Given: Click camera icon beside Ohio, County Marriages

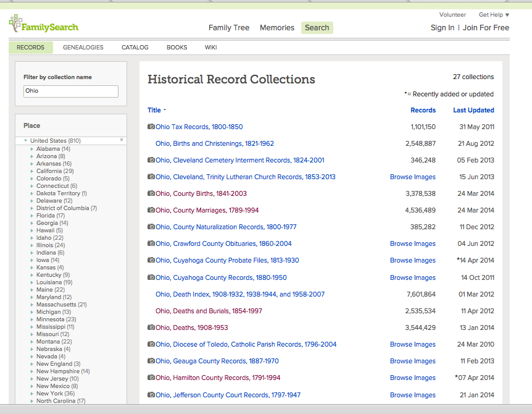Looking at the screenshot, I should point(151,210).
